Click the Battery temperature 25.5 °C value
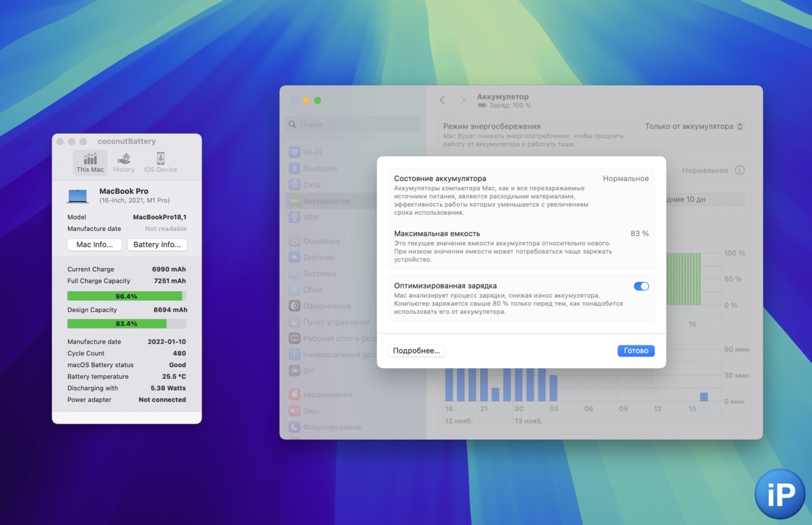 (x=174, y=377)
